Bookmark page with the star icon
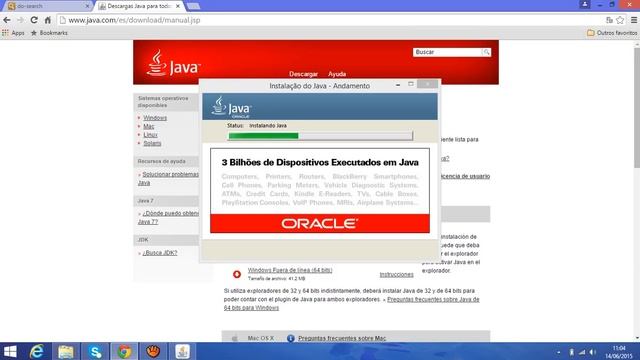This screenshot has width=640, height=360. click(x=620, y=20)
